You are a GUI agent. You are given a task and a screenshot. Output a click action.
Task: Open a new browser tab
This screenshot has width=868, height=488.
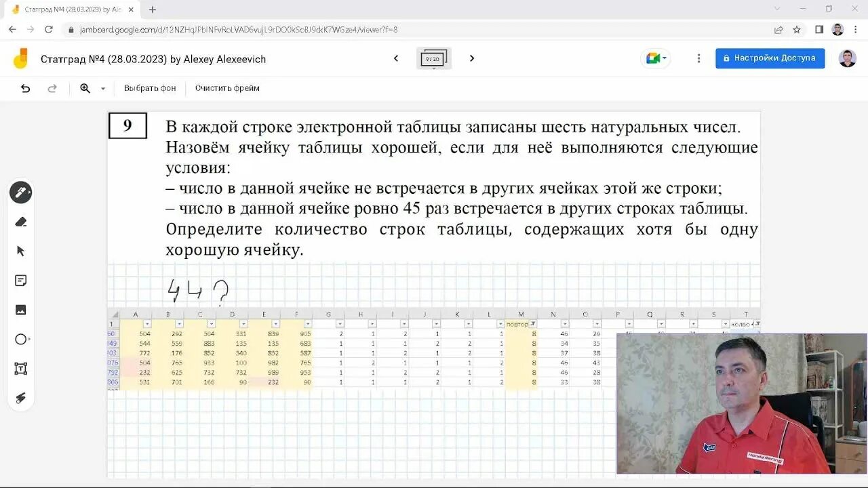[x=153, y=9]
